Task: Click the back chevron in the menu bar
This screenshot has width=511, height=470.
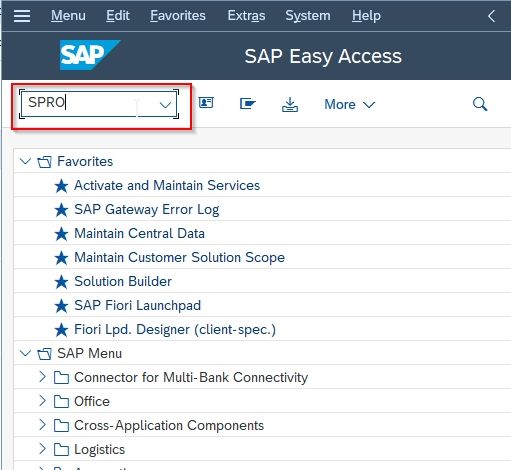Action: (491, 16)
